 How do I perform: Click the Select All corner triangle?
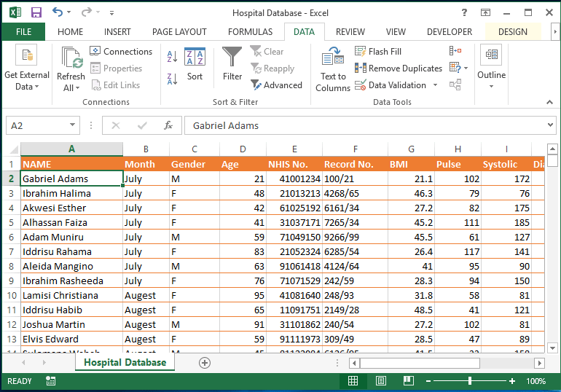(x=14, y=149)
